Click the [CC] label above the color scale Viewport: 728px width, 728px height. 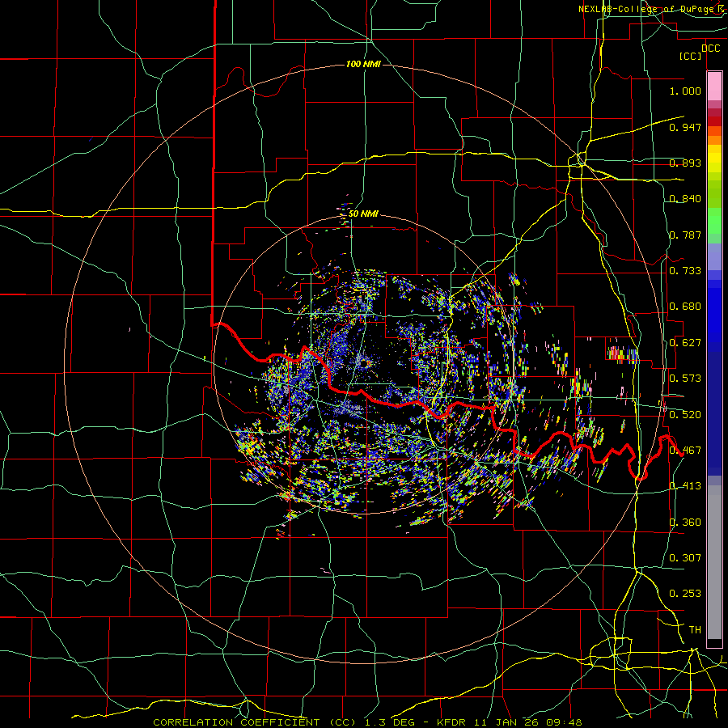coord(691,56)
